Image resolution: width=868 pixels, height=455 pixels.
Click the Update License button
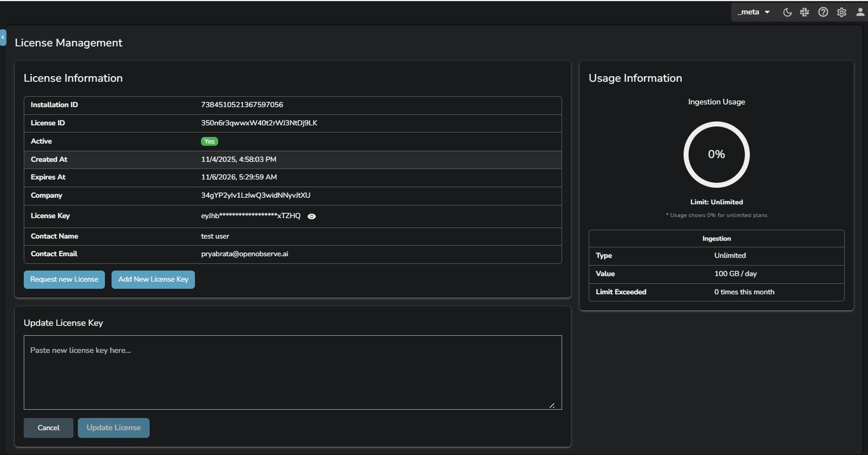[114, 428]
